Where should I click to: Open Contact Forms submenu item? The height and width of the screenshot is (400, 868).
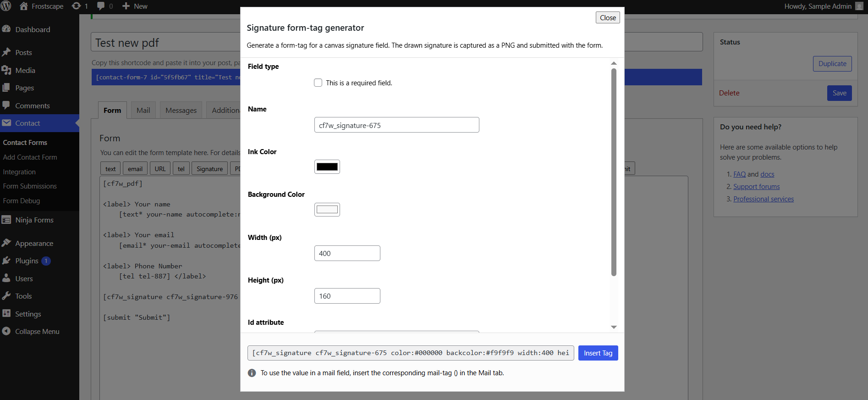(x=25, y=142)
